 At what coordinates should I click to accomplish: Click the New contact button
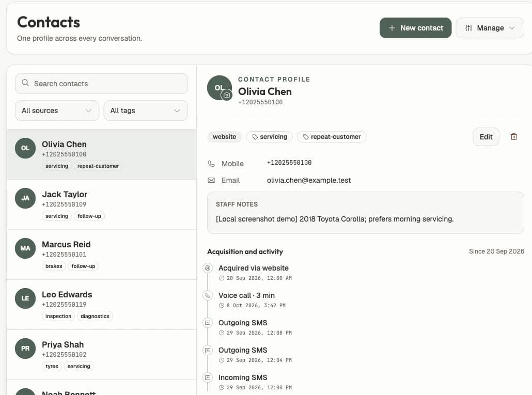[415, 28]
